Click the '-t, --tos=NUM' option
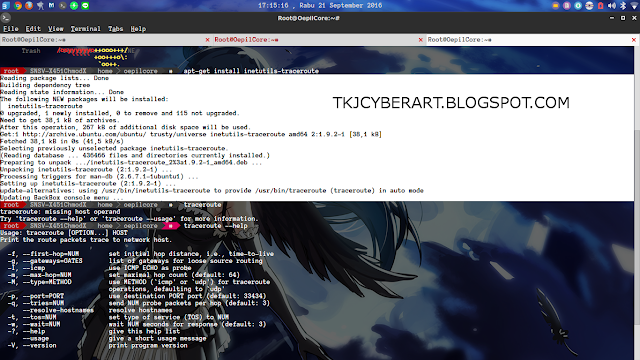 pyautogui.click(x=32, y=317)
